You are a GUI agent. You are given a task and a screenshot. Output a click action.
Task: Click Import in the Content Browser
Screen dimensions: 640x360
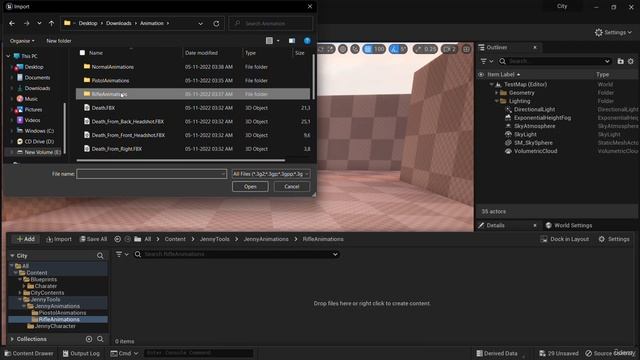click(x=59, y=239)
